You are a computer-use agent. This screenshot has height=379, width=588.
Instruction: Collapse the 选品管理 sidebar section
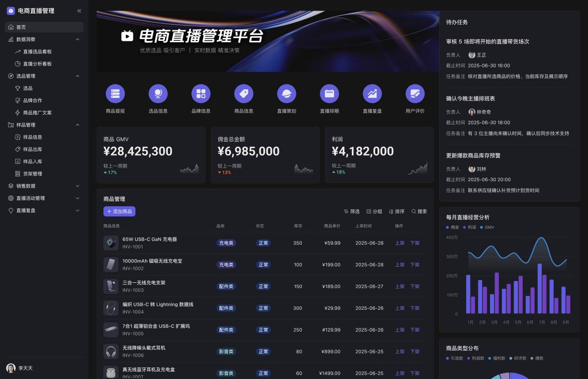[44, 76]
